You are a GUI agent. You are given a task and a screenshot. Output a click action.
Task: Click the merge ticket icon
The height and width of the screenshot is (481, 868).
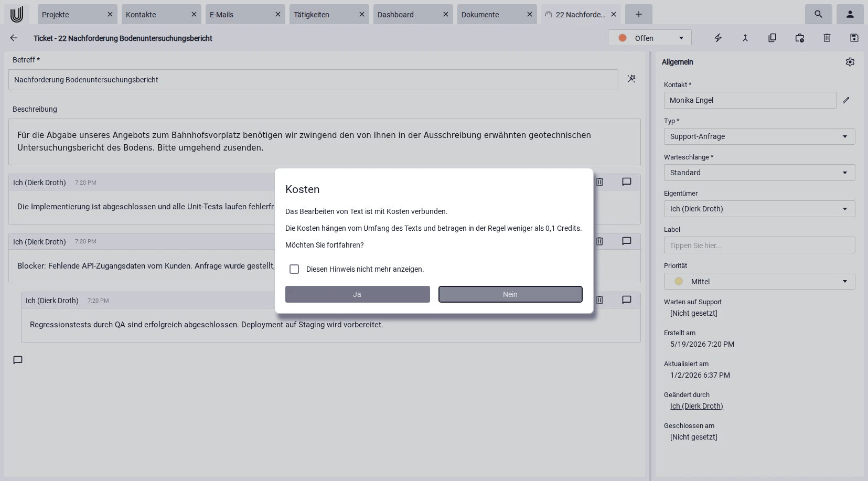coord(745,38)
